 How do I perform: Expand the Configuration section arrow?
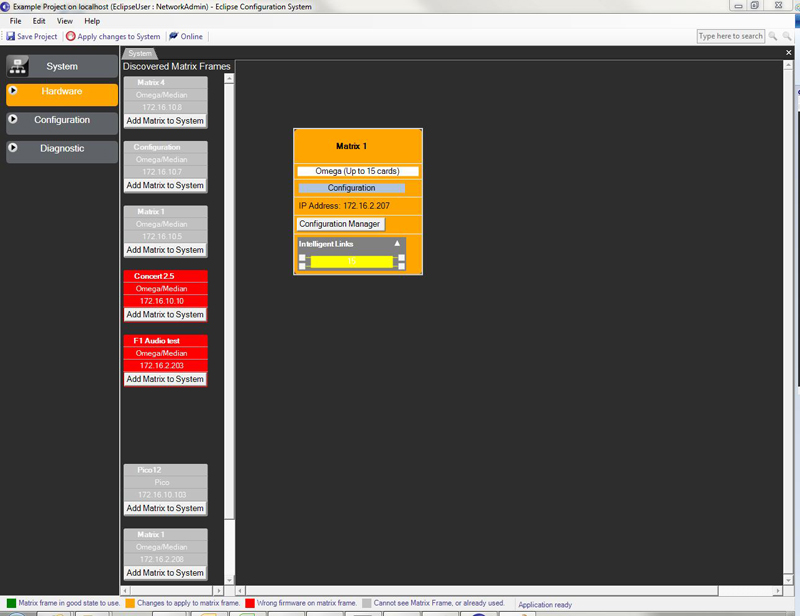click(13, 120)
